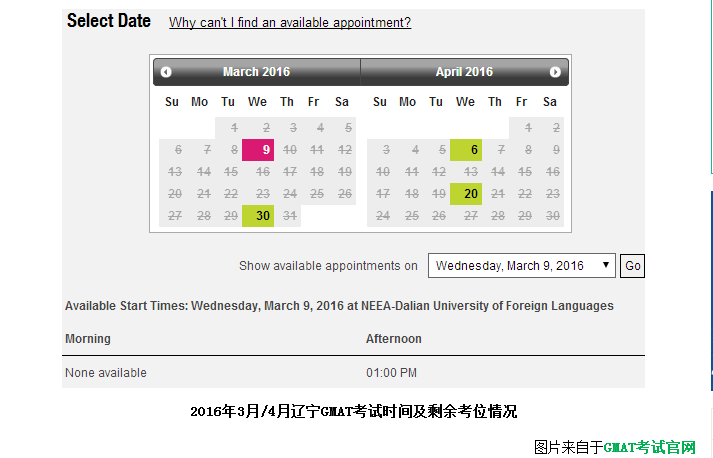The height and width of the screenshot is (458, 713).
Task: Select April 20 on the calendar
Action: pos(466,194)
